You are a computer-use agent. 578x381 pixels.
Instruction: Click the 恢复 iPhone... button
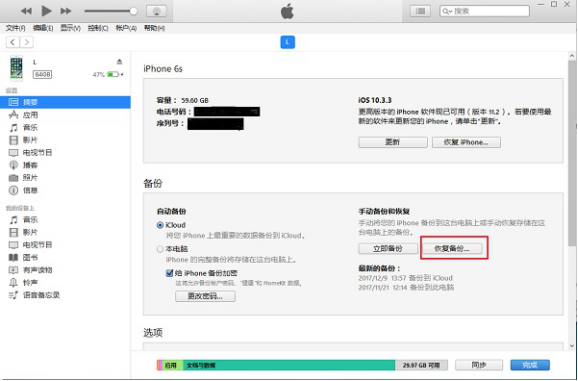(x=466, y=142)
